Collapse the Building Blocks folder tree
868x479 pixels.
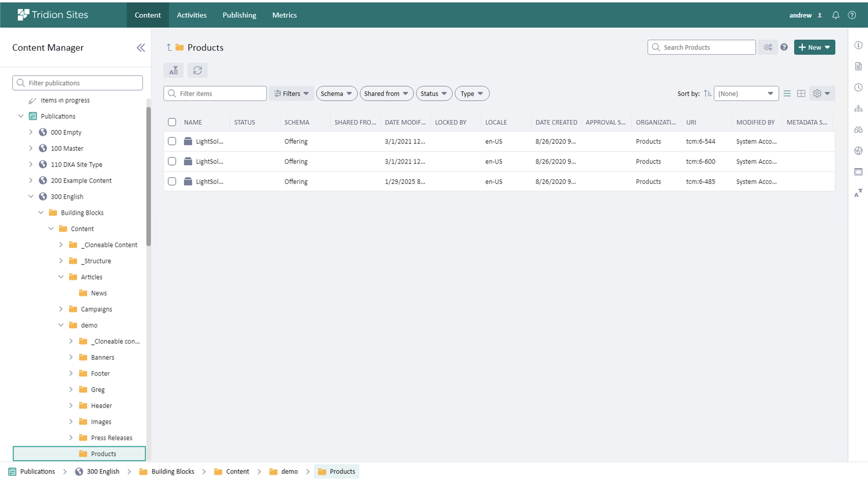pos(41,212)
